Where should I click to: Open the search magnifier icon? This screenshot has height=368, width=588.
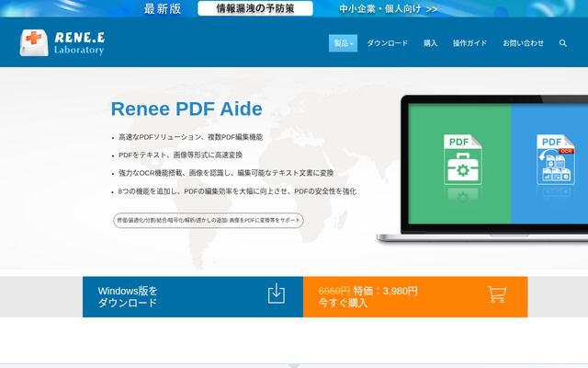pyautogui.click(x=562, y=43)
